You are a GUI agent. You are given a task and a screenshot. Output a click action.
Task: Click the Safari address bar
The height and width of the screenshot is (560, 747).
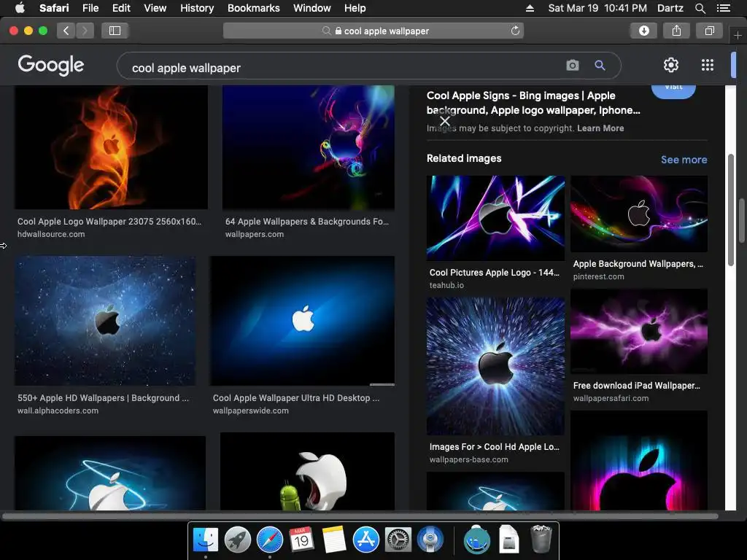click(x=373, y=31)
